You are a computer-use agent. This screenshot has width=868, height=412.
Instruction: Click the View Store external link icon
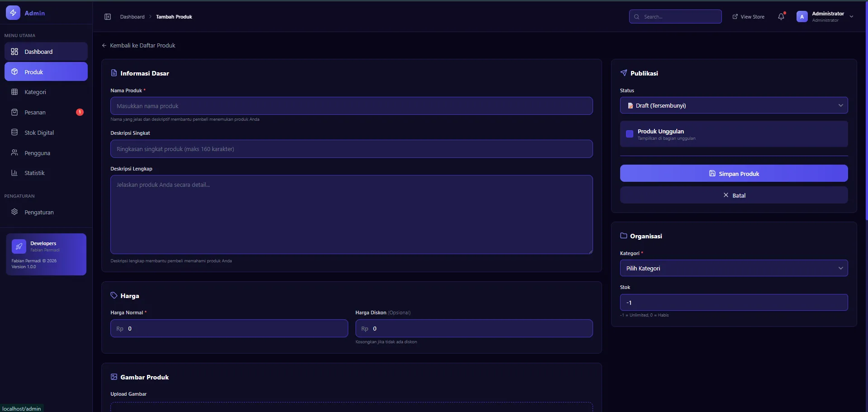[735, 17]
